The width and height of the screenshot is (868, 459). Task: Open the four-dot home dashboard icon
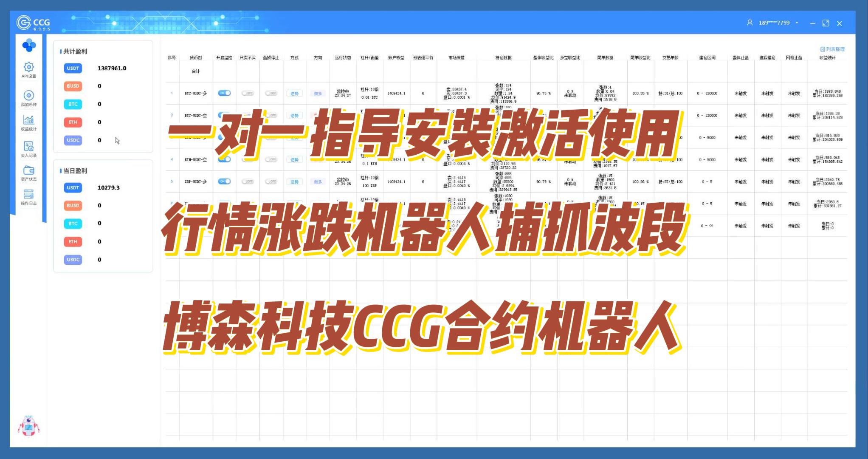[29, 45]
